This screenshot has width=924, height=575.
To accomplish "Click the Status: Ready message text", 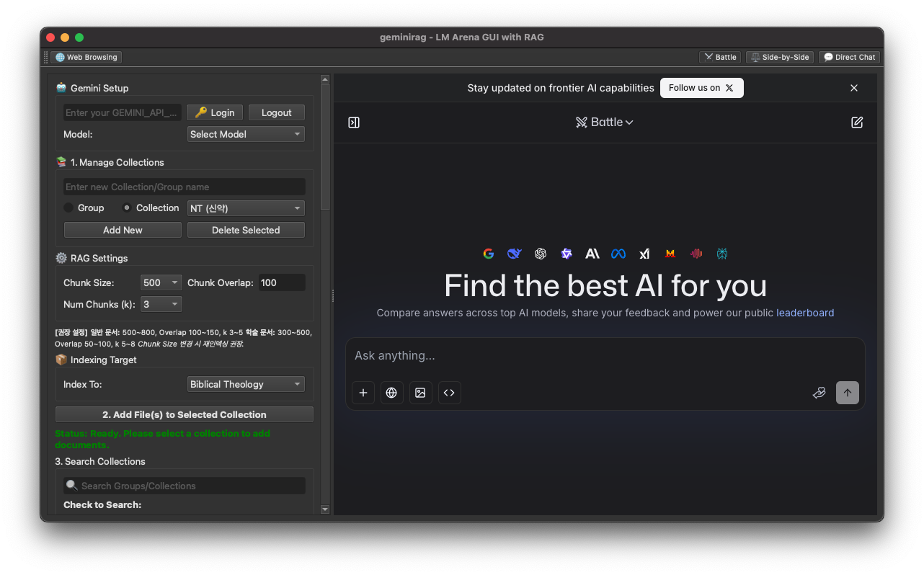I will pyautogui.click(x=162, y=439).
